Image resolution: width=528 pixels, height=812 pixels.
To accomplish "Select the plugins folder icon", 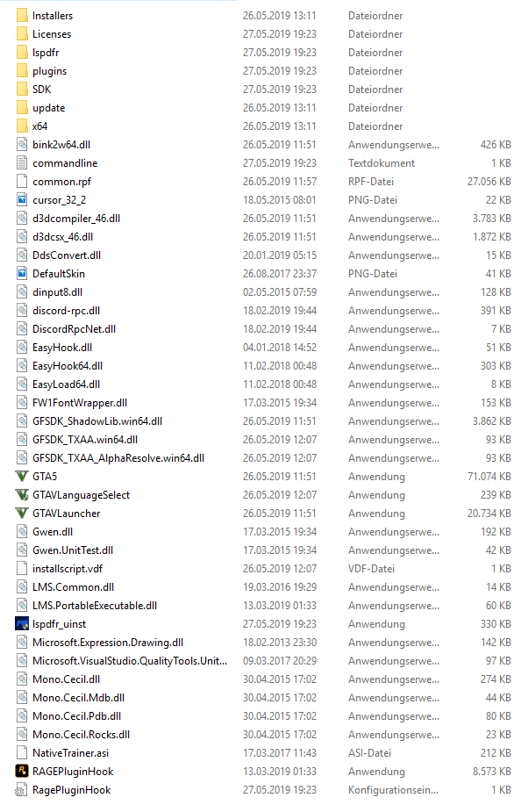I will 22,71.
